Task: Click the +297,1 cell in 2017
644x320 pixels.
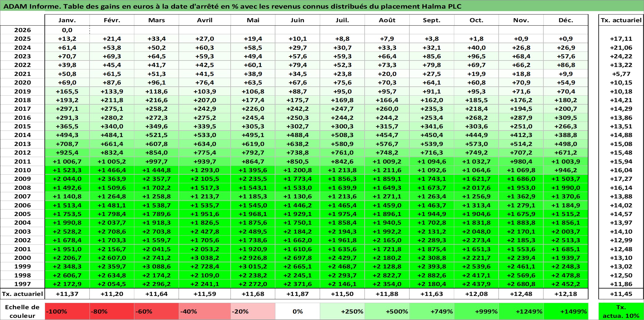Action: 67,109
